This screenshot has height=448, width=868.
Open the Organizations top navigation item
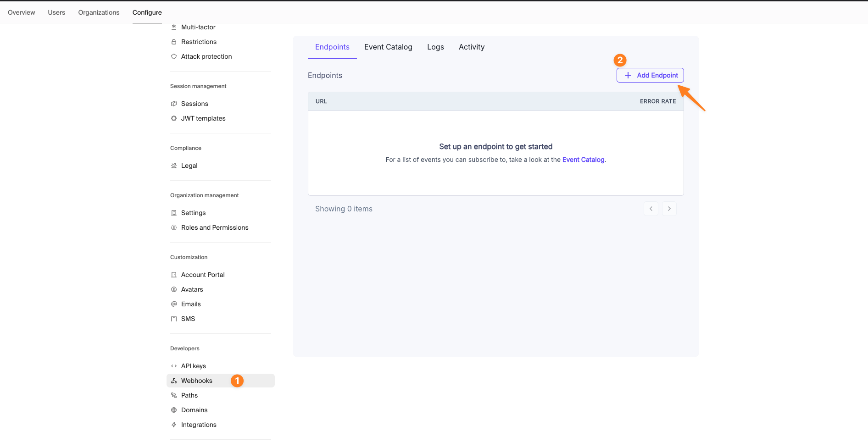[x=99, y=12]
